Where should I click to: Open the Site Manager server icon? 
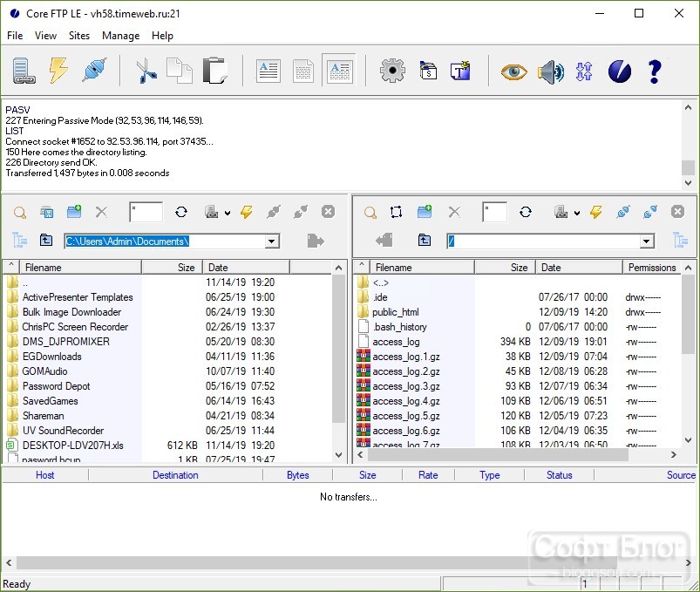point(24,71)
